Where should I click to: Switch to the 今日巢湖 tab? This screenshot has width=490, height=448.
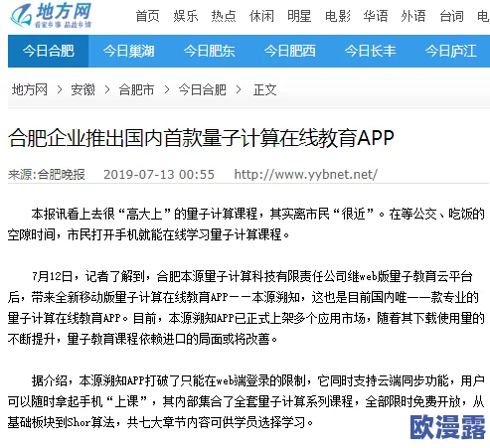(129, 51)
